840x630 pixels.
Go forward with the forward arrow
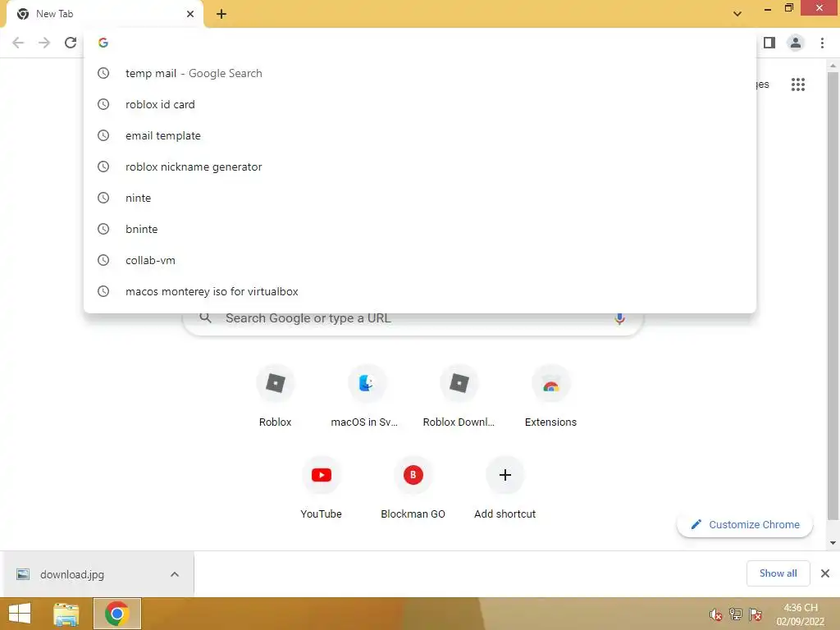pos(44,43)
